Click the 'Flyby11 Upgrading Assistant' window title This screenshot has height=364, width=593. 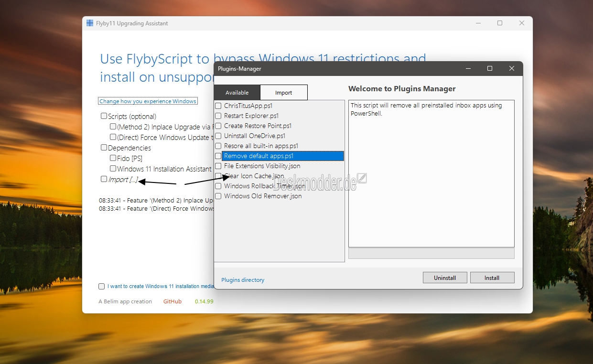132,23
